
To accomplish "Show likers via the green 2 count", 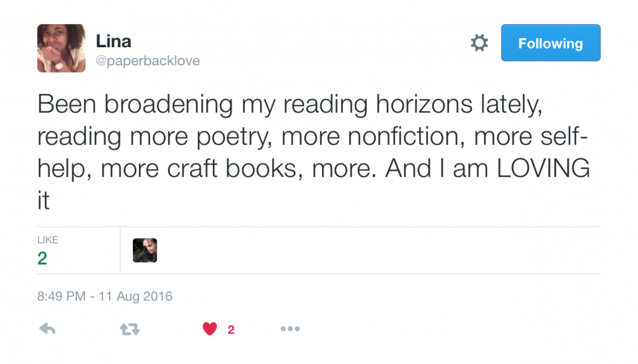I will [x=42, y=259].
